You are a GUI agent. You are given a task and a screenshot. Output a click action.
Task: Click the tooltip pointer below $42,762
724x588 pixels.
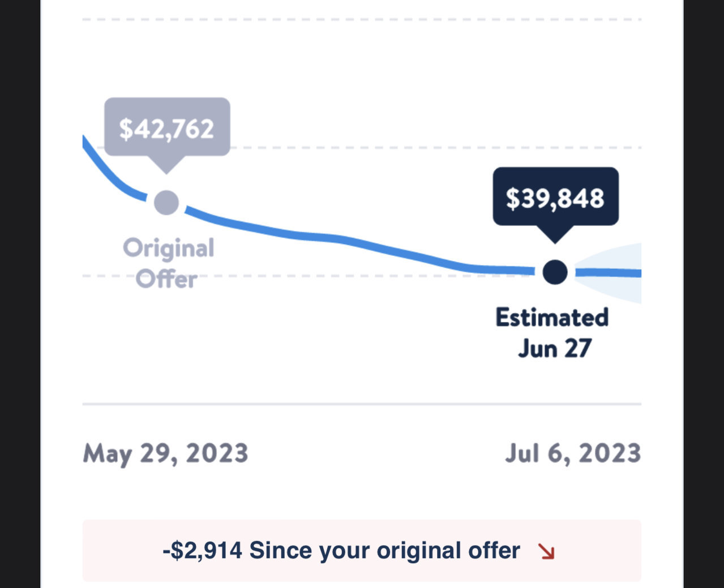pos(166,165)
